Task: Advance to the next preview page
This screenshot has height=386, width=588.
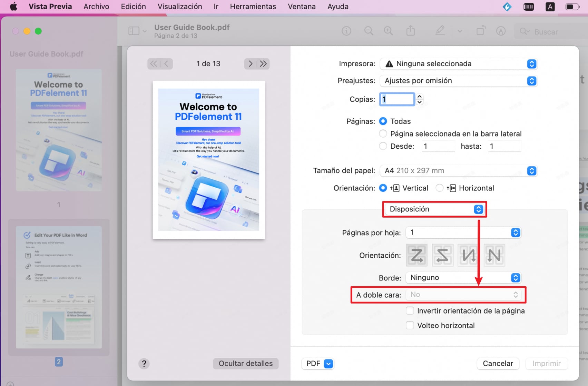Action: pyautogui.click(x=251, y=64)
